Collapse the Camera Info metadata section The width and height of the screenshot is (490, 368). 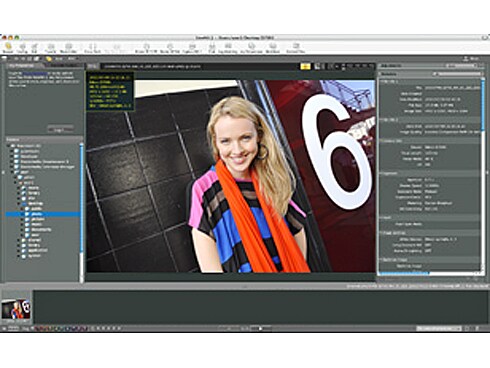382,141
